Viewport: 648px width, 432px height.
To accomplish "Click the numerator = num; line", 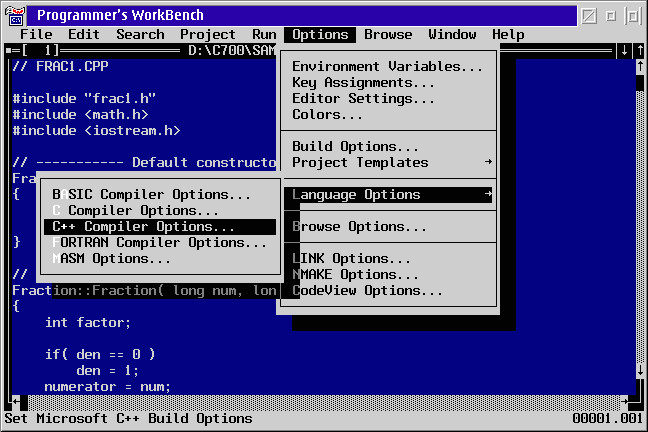I will [x=108, y=387].
